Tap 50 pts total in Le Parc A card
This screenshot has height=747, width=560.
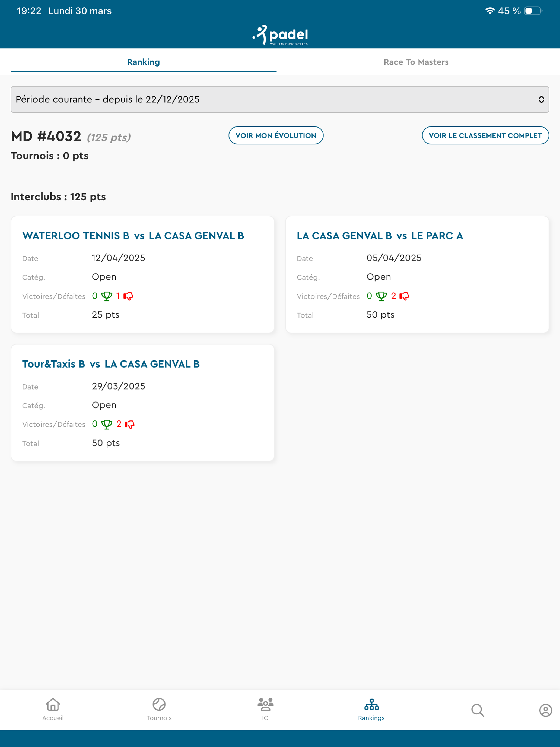click(x=380, y=315)
